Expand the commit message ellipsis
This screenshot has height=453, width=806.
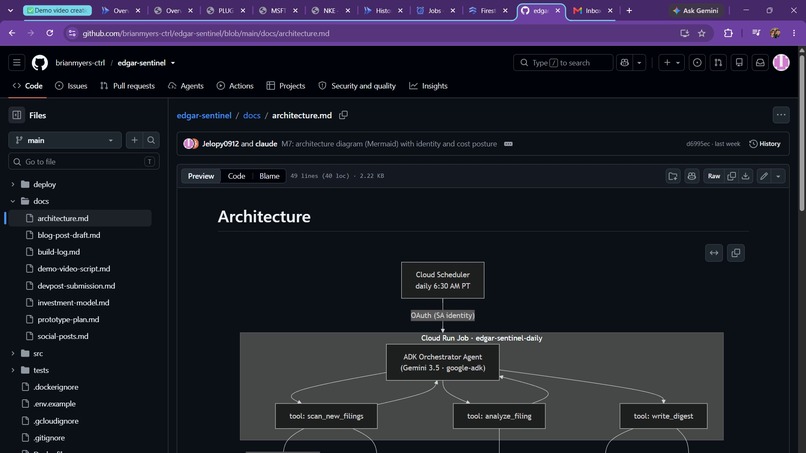[x=508, y=144]
